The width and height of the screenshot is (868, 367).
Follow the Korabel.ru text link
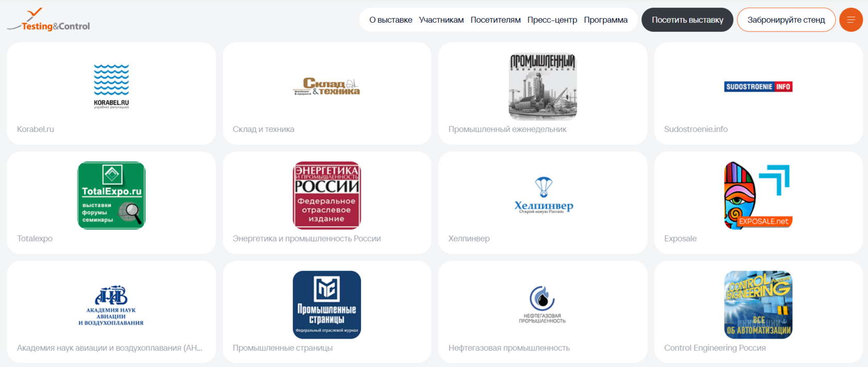[35, 129]
